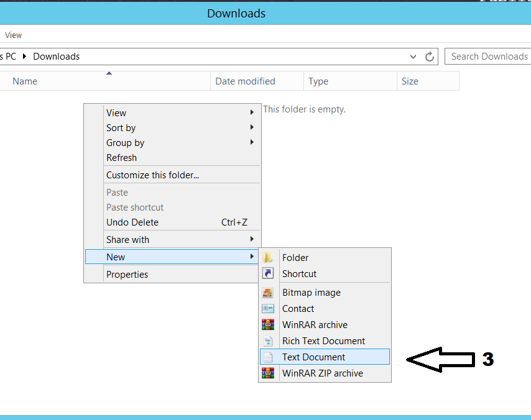Click the Contact card icon
This screenshot has width=531, height=420.
click(268, 309)
